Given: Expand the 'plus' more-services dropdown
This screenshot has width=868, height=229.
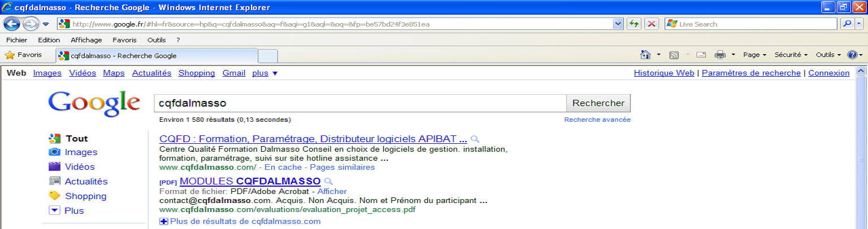Looking at the screenshot, I should (x=265, y=73).
